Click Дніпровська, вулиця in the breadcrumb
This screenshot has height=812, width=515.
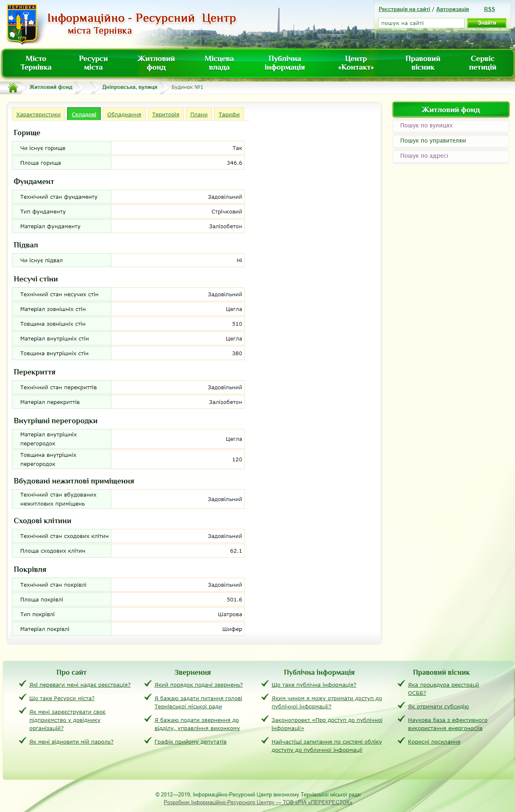pyautogui.click(x=130, y=87)
